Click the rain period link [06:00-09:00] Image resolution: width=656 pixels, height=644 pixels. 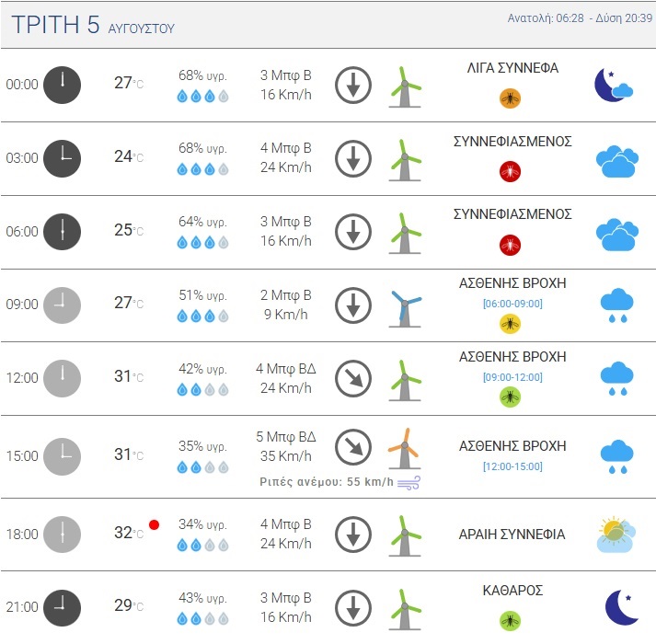tap(512, 304)
